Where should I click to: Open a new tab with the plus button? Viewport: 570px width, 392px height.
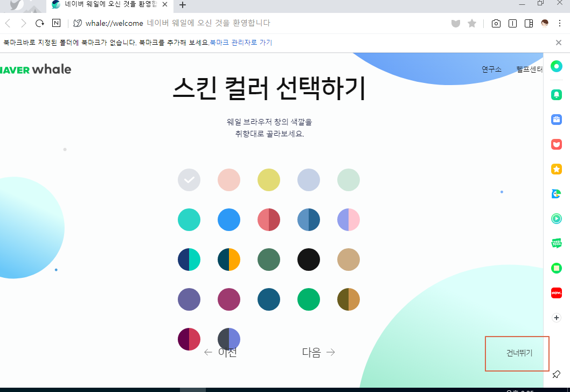pyautogui.click(x=183, y=5)
